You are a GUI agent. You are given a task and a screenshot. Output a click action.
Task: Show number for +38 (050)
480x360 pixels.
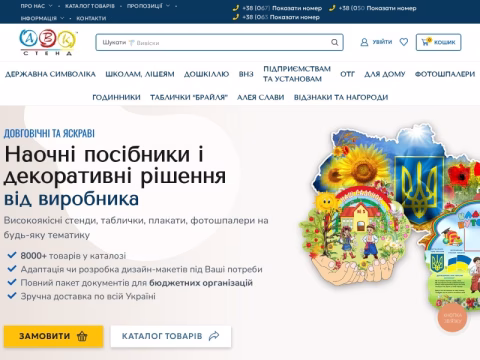coord(391,8)
